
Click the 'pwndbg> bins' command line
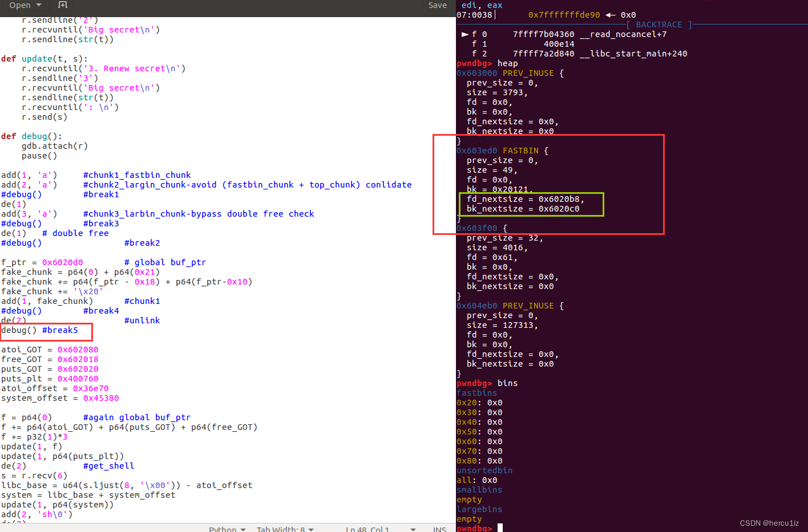tap(487, 383)
